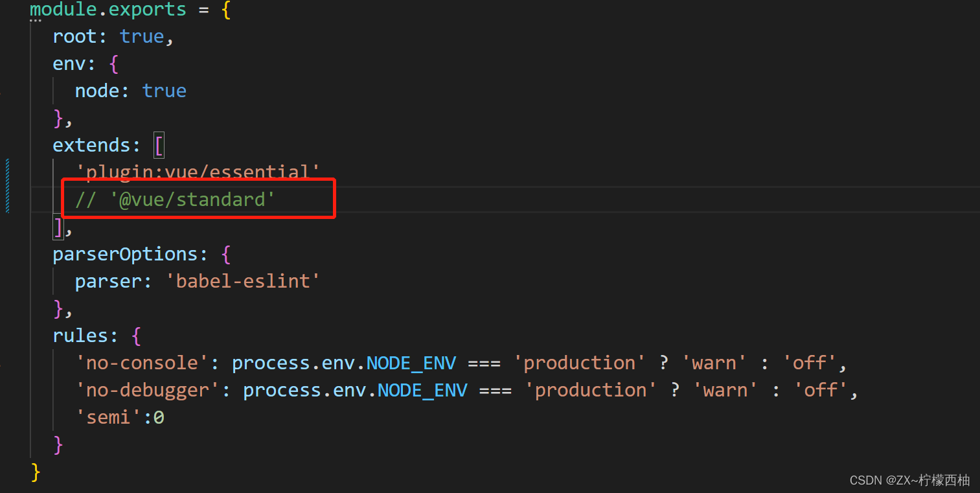Viewport: 980px width, 493px height.
Task: Click the 'rules' property key
Action: [x=80, y=336]
